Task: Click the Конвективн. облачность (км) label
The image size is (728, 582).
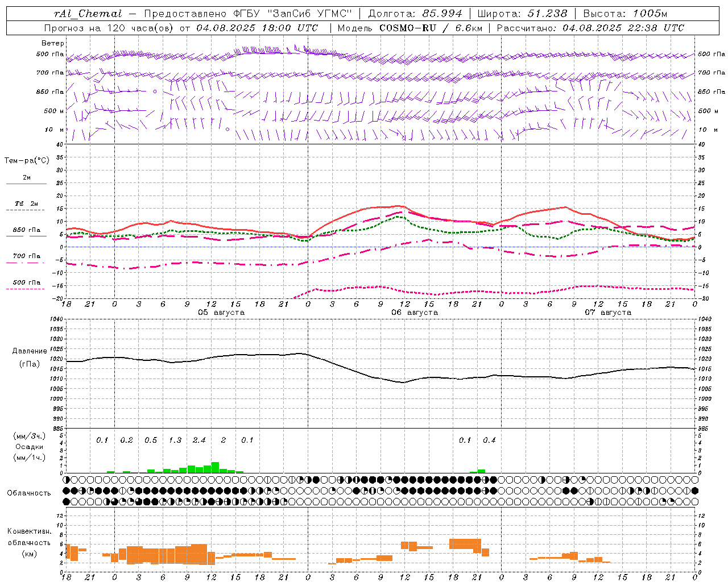Action: coord(29,543)
